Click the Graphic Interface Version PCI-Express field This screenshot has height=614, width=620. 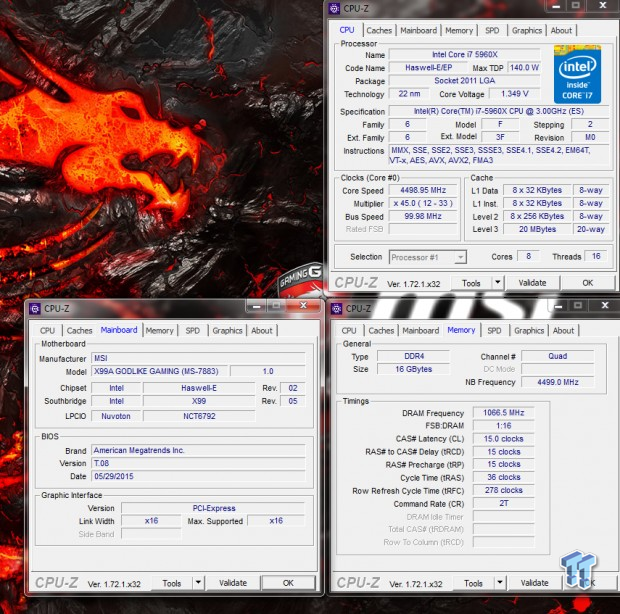(x=214, y=508)
